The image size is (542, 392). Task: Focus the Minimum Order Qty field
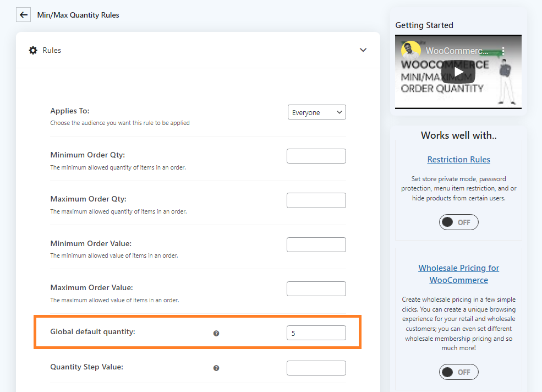[x=316, y=156]
